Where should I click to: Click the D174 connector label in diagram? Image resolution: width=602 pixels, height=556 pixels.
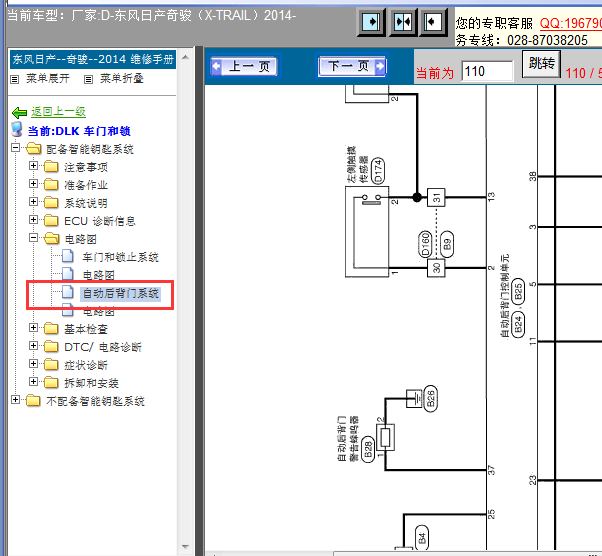[x=378, y=170]
